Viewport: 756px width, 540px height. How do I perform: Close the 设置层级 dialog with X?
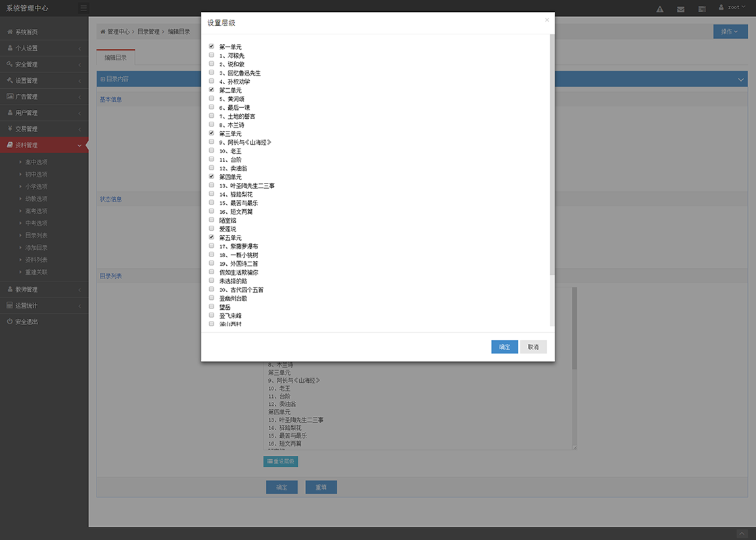click(x=546, y=20)
